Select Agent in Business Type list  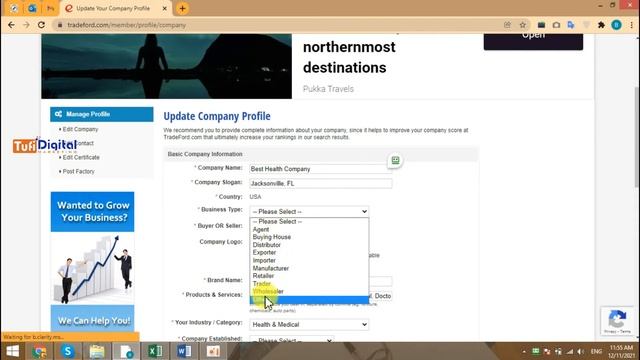(309, 229)
